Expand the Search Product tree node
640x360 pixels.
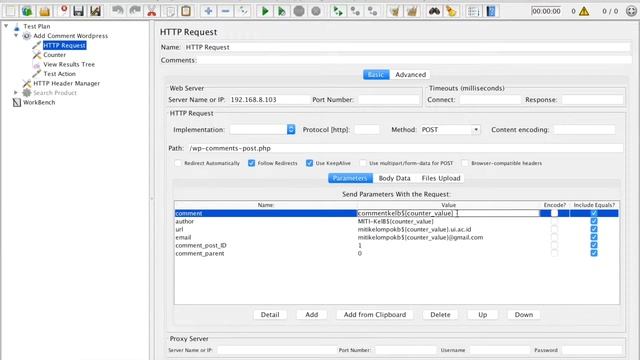pos(16,93)
